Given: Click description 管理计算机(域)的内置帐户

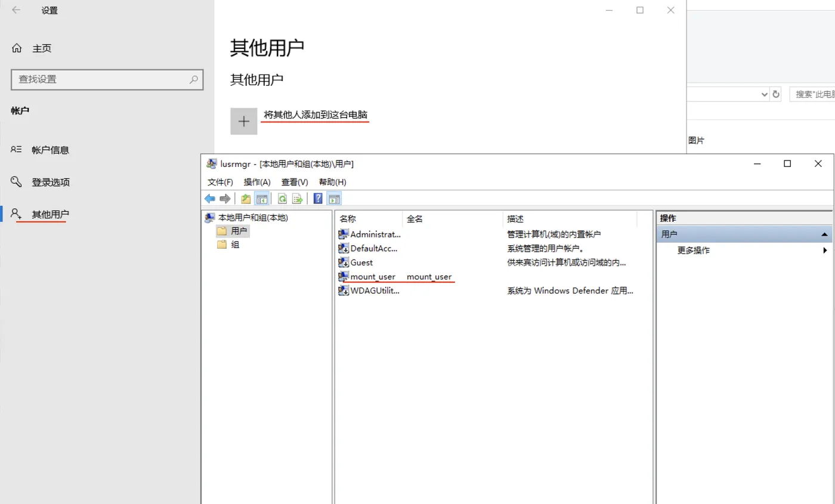Looking at the screenshot, I should point(554,234).
